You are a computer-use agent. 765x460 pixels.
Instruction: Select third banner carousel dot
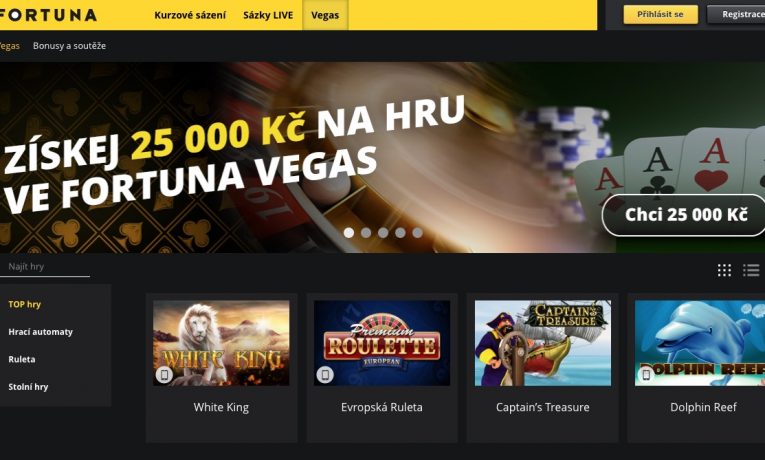click(x=383, y=233)
